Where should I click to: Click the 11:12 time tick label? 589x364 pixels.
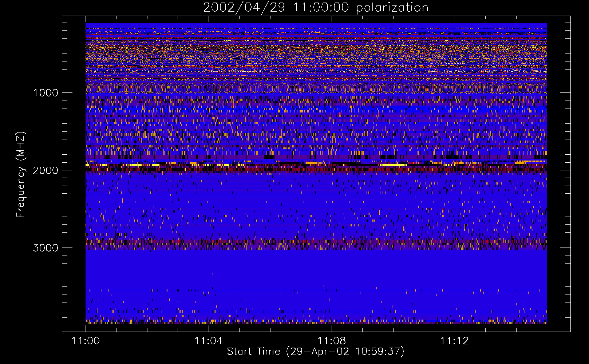[454, 341]
